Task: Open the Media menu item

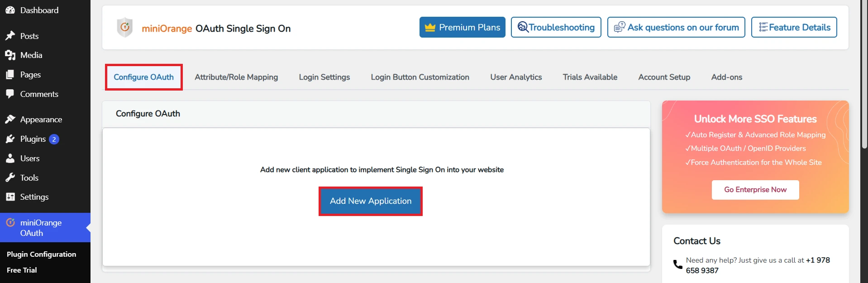Action: tap(45, 55)
